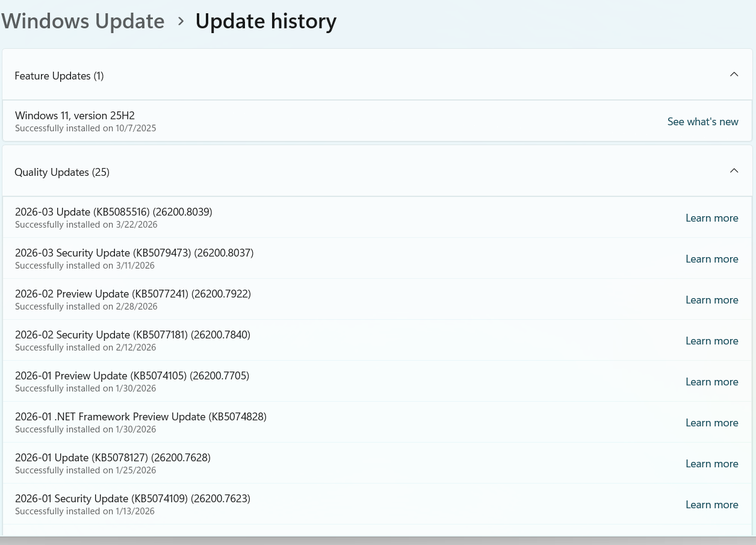This screenshot has height=545, width=756.
Task: Collapse the Quality Updates section chevron
Action: (734, 171)
